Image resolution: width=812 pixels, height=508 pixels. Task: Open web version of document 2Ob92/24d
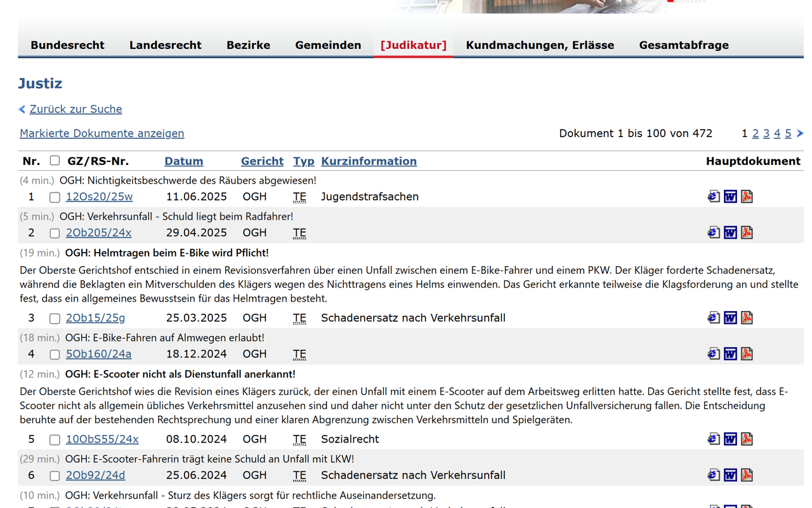pos(714,476)
